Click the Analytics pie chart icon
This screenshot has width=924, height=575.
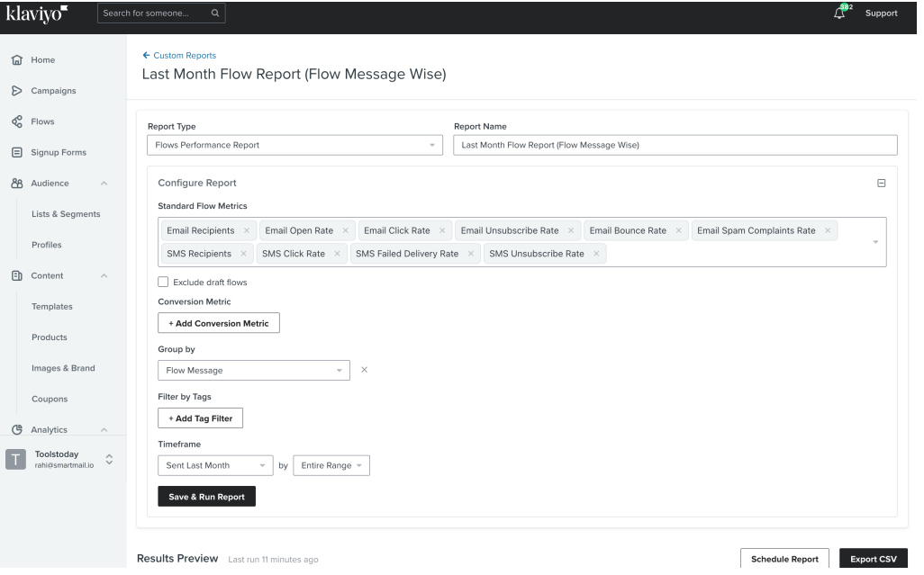(x=17, y=429)
